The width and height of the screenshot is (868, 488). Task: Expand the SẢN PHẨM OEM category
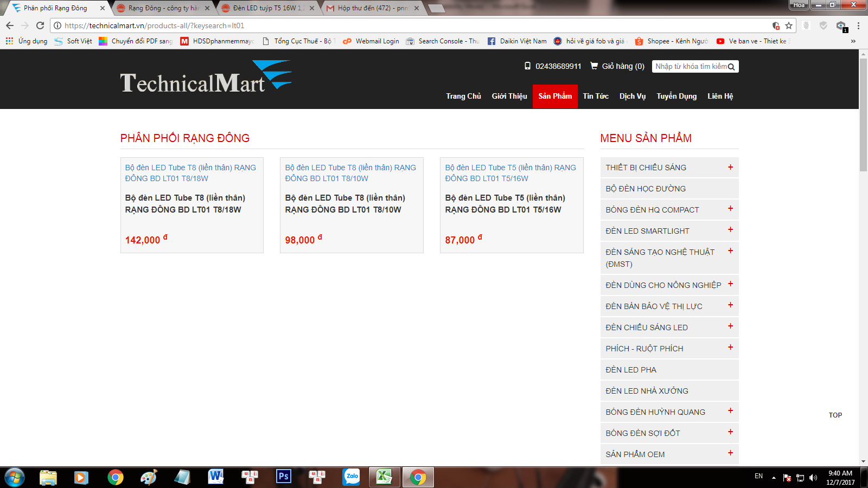730,453
